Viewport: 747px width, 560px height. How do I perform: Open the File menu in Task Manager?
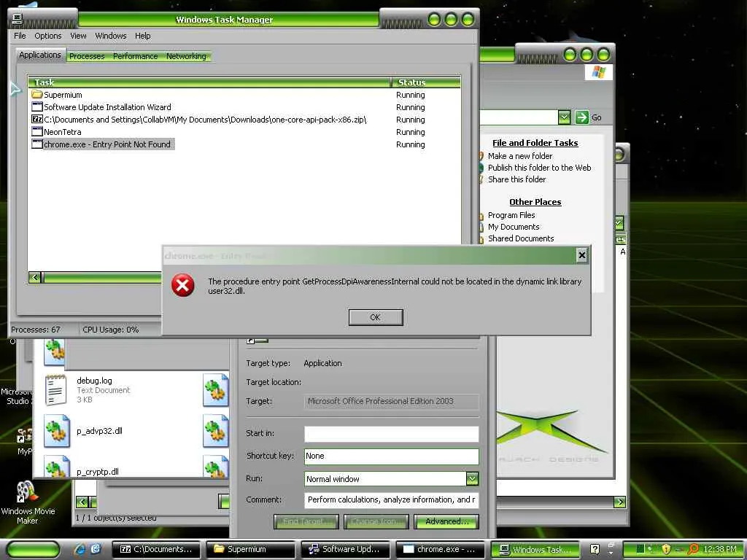(x=20, y=36)
